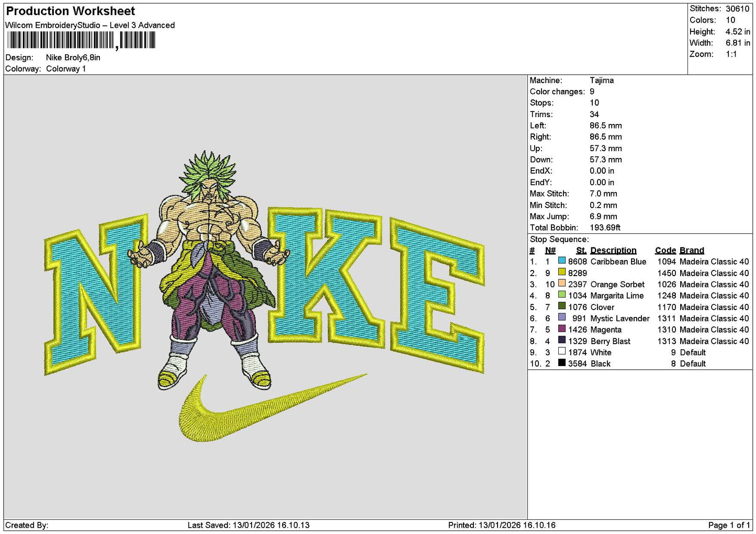Click the 'St.' column header
Image resolution: width=756 pixels, height=534 pixels.
pos(581,250)
